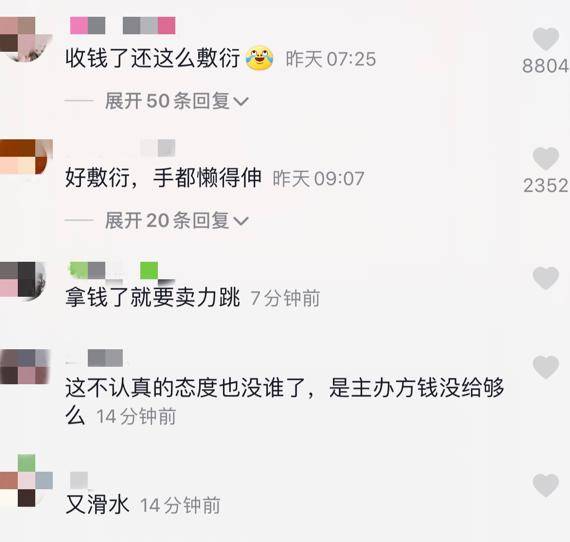This screenshot has width=570, height=542.
Task: Tap the crying-laughing emoji in first comment
Action: 260,58
